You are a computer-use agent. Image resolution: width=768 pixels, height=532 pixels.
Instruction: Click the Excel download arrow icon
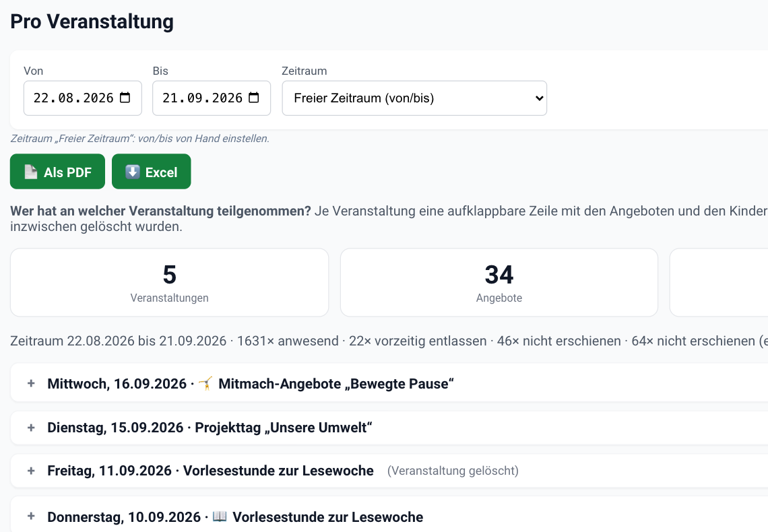[133, 172]
